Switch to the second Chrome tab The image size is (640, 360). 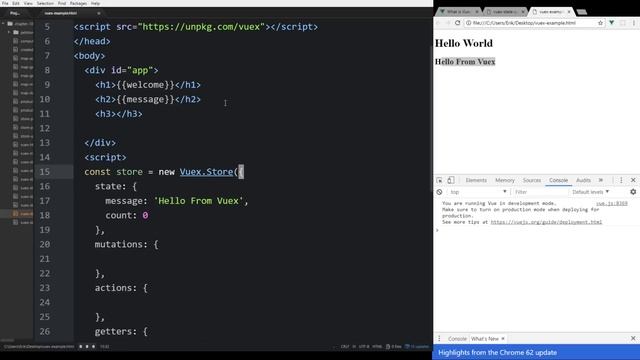[x=505, y=12]
